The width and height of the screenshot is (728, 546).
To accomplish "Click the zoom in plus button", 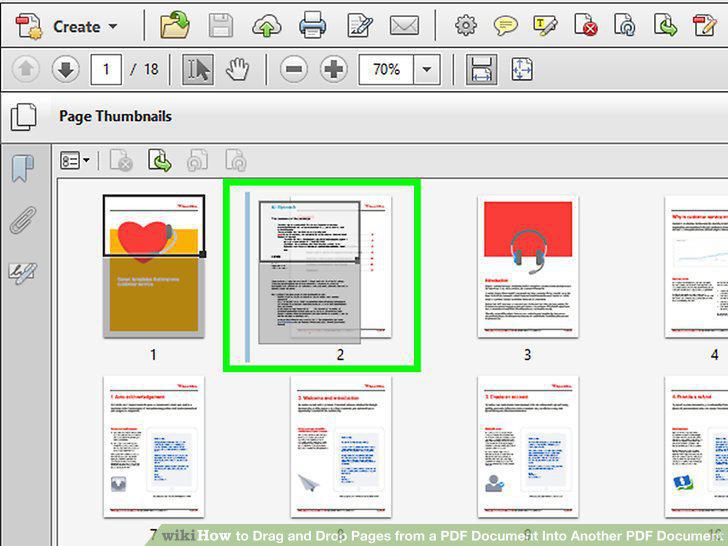I will pos(333,70).
